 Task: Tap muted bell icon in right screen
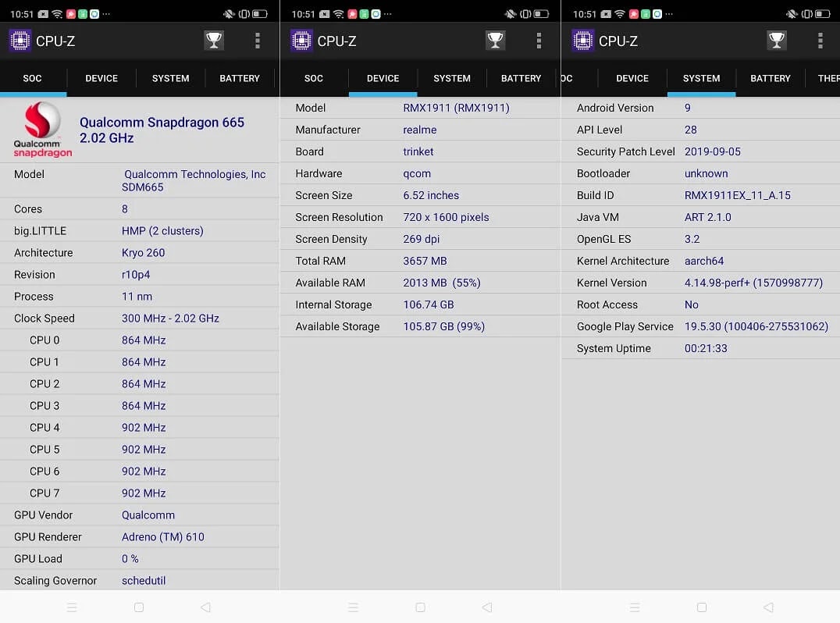[792, 14]
